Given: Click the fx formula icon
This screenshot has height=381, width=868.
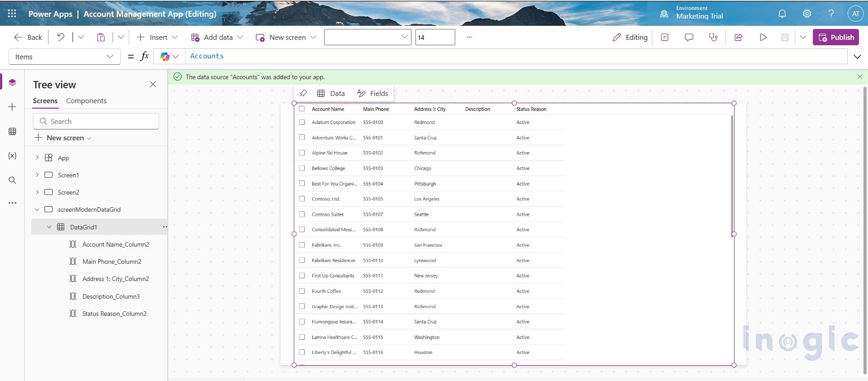Looking at the screenshot, I should click(145, 56).
